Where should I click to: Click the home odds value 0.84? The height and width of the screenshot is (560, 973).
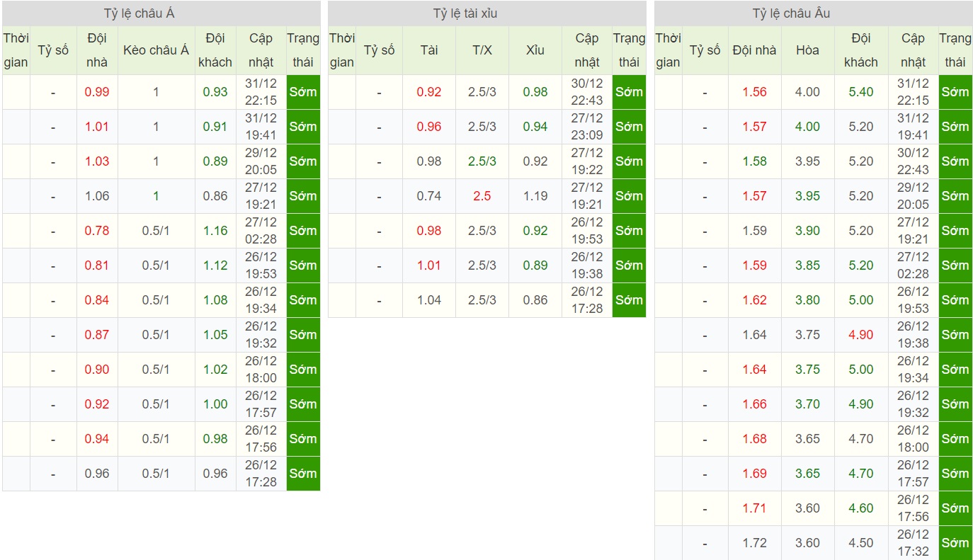[x=97, y=300]
